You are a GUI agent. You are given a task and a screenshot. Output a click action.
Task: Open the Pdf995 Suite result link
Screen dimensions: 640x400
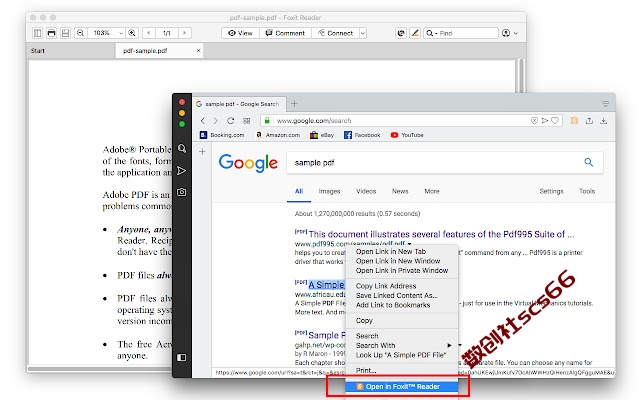pyautogui.click(x=441, y=234)
